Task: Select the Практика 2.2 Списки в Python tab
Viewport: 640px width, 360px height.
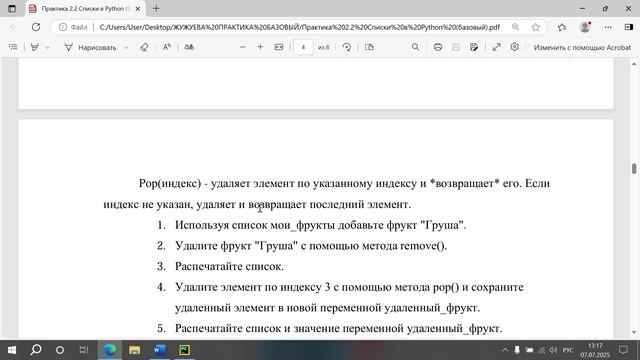Action: tap(84, 9)
